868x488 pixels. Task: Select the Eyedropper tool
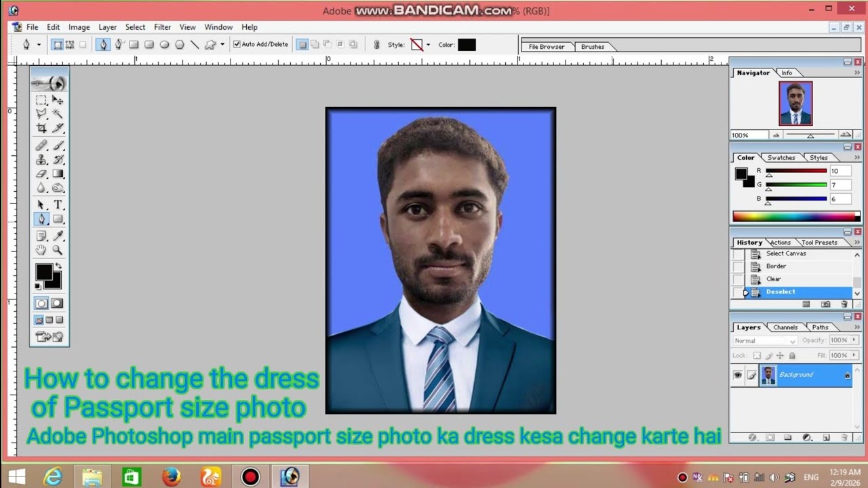58,236
